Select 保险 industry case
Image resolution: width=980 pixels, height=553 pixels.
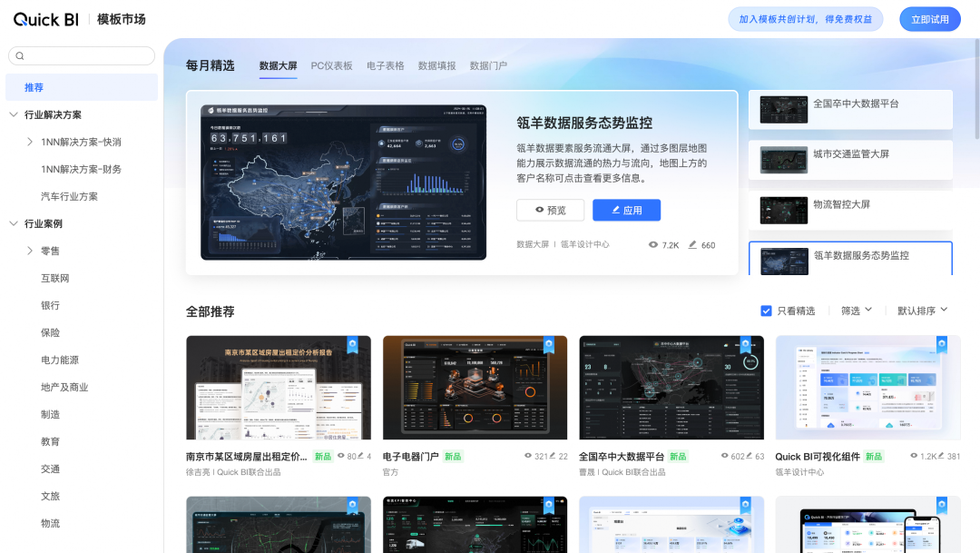(x=51, y=333)
